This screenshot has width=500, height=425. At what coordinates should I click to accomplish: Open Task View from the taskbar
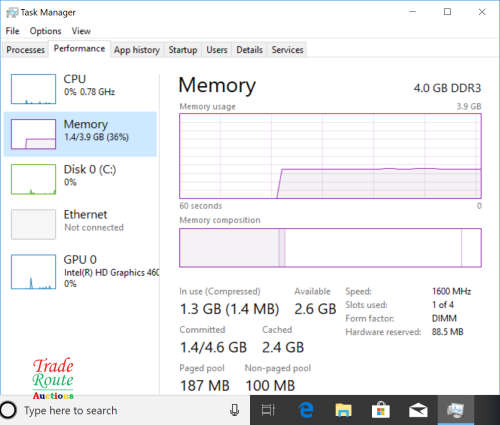pos(268,410)
